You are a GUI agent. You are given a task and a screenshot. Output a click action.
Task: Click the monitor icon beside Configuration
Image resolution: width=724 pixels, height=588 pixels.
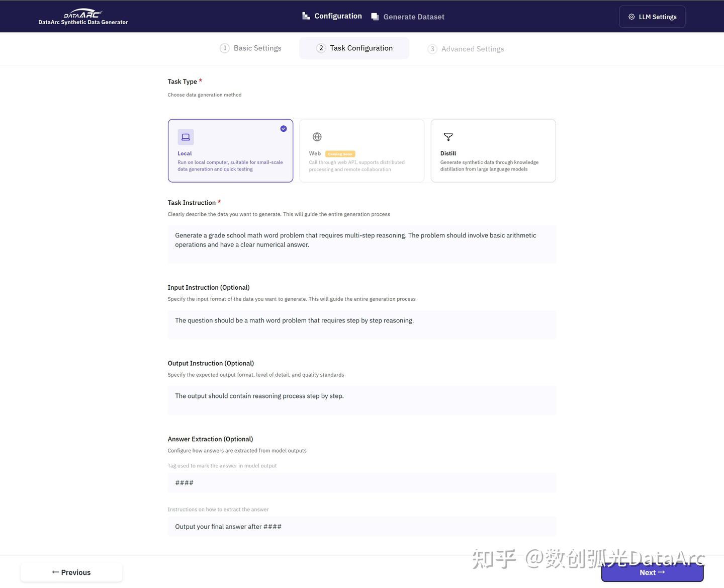(305, 16)
